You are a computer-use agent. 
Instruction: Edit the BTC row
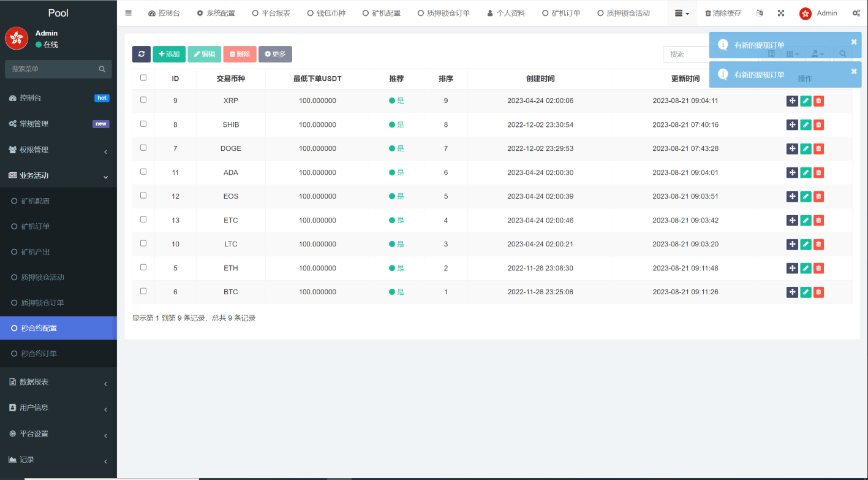806,292
